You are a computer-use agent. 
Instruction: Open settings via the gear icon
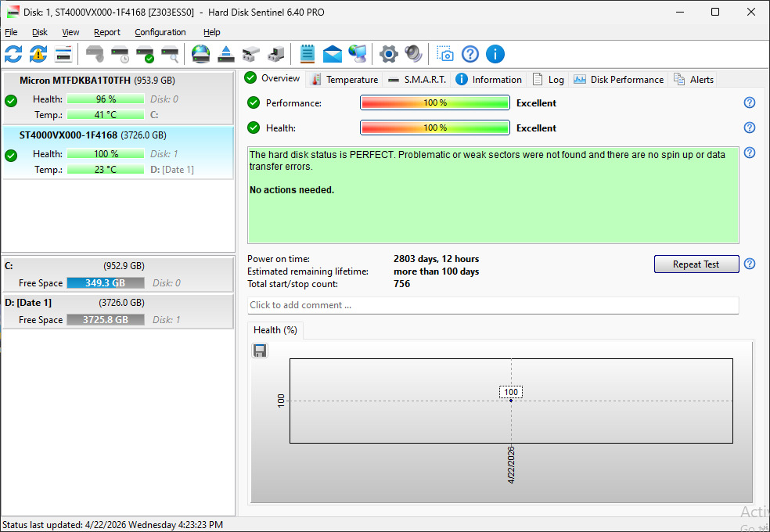[388, 54]
